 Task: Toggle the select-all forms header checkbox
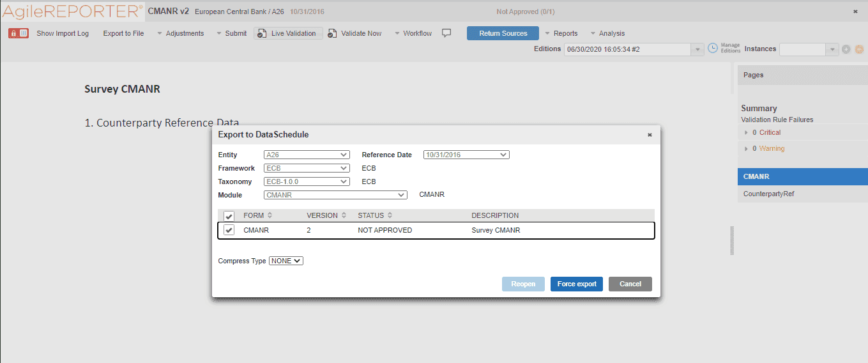pyautogui.click(x=229, y=216)
